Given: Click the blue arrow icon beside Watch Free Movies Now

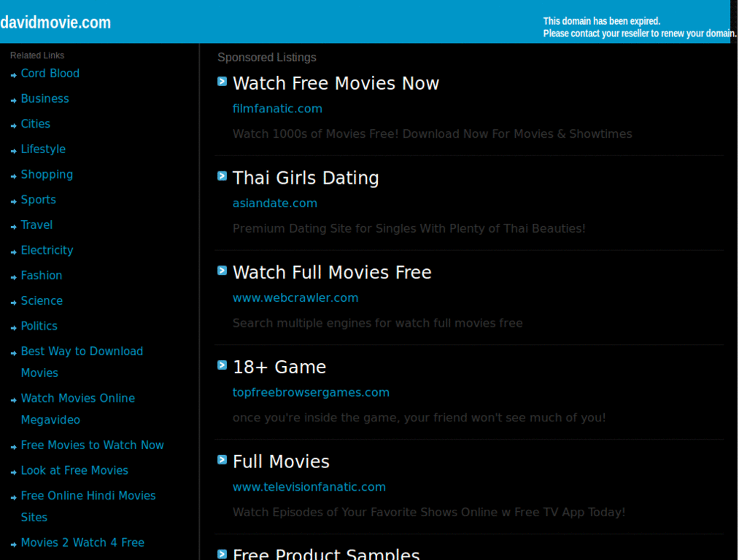Looking at the screenshot, I should tap(222, 82).
